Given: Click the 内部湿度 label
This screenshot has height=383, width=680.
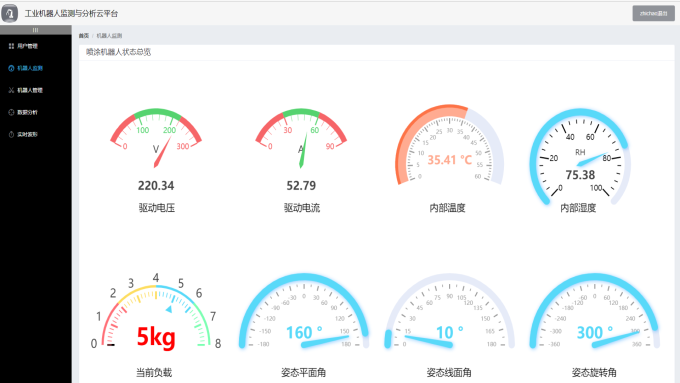Looking at the screenshot, I should coord(578,208).
